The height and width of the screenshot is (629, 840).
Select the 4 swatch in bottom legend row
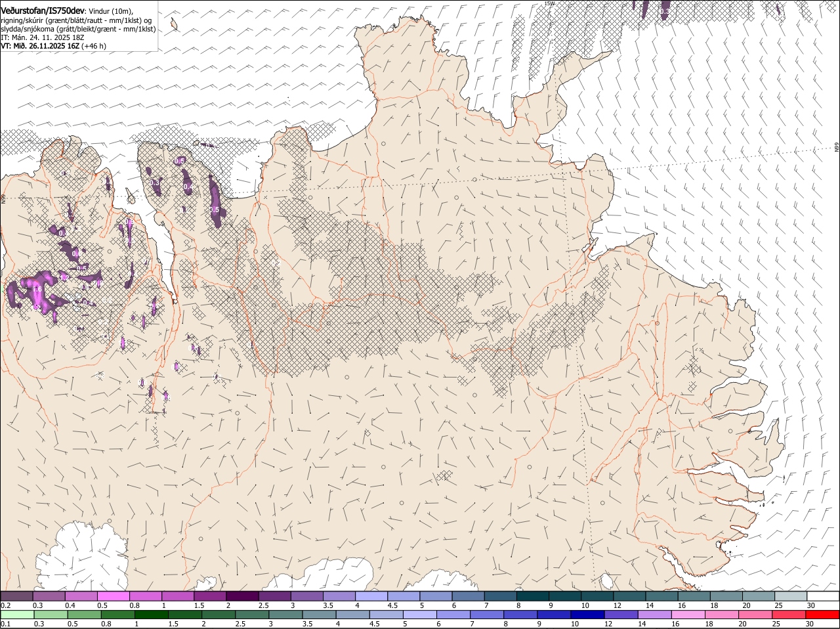[x=354, y=615]
